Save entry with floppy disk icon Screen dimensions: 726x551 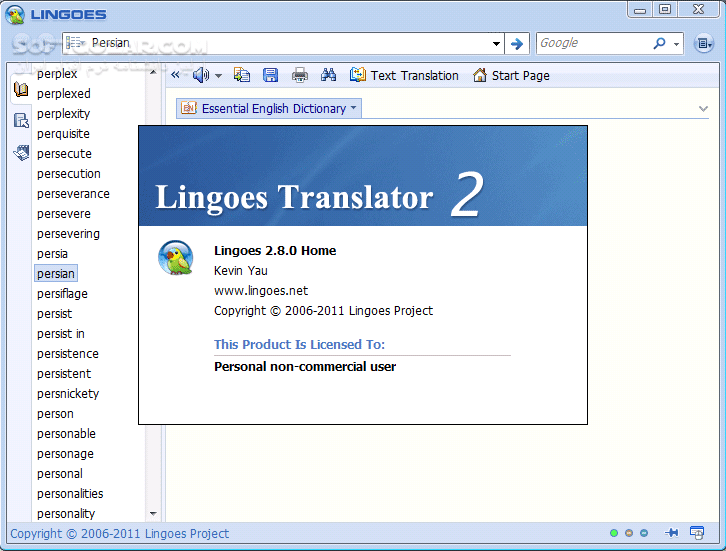click(270, 75)
